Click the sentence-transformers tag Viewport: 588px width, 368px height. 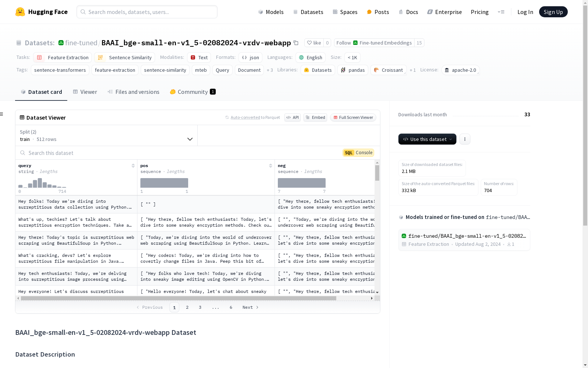click(x=60, y=70)
